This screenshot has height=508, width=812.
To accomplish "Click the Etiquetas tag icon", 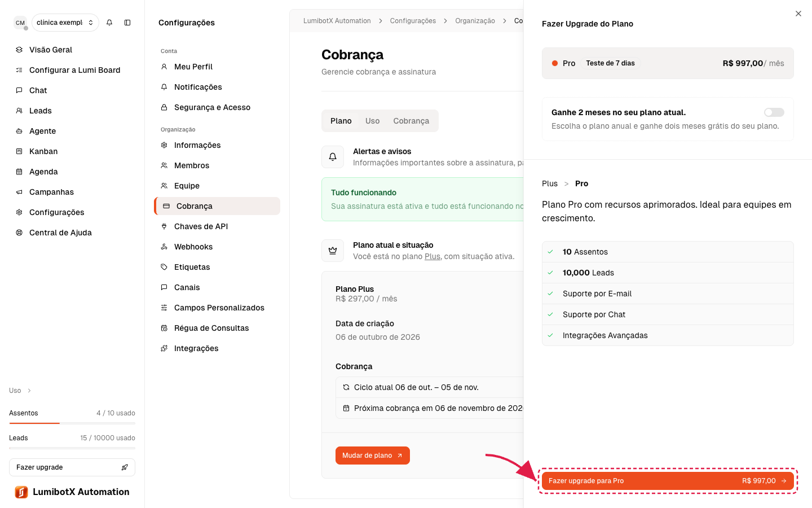I will coord(164,267).
